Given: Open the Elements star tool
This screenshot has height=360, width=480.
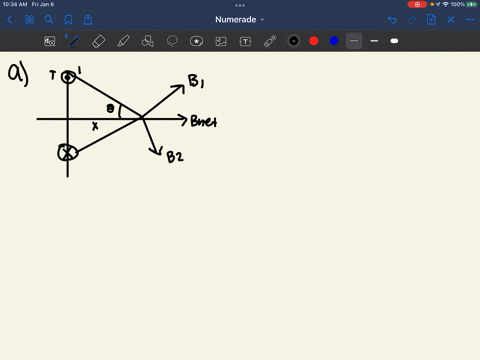Looking at the screenshot, I should tap(196, 41).
